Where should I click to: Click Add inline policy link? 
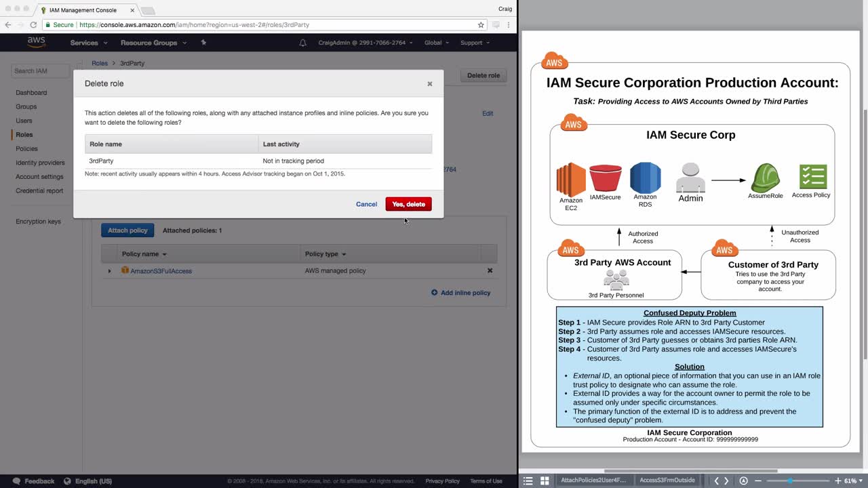click(x=460, y=293)
